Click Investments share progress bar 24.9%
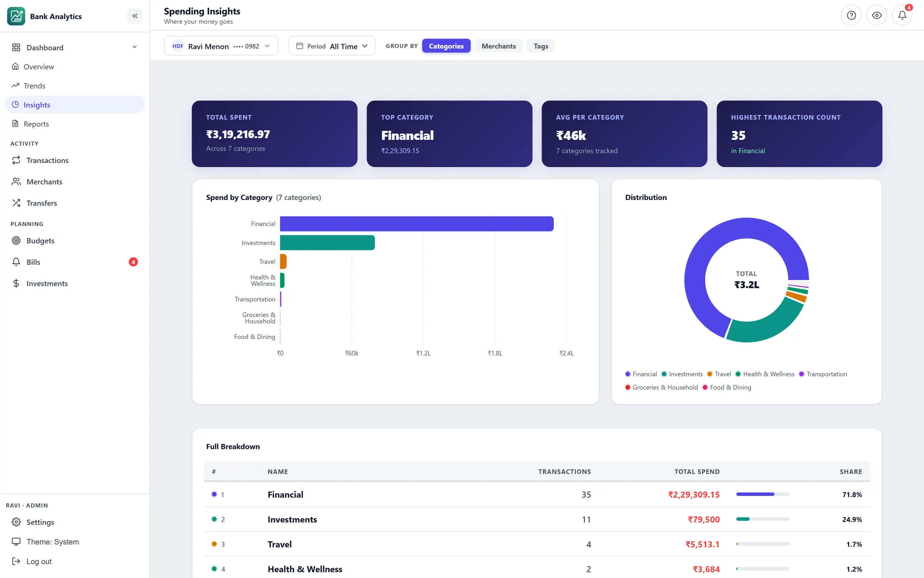The width and height of the screenshot is (924, 578). click(x=763, y=519)
